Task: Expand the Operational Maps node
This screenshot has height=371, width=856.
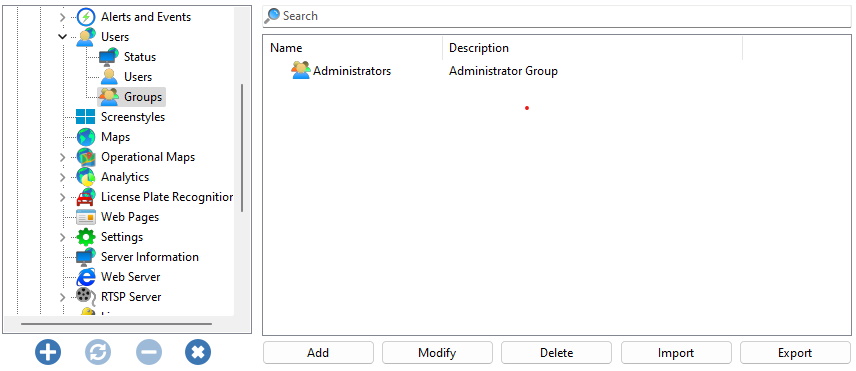Action: point(62,157)
